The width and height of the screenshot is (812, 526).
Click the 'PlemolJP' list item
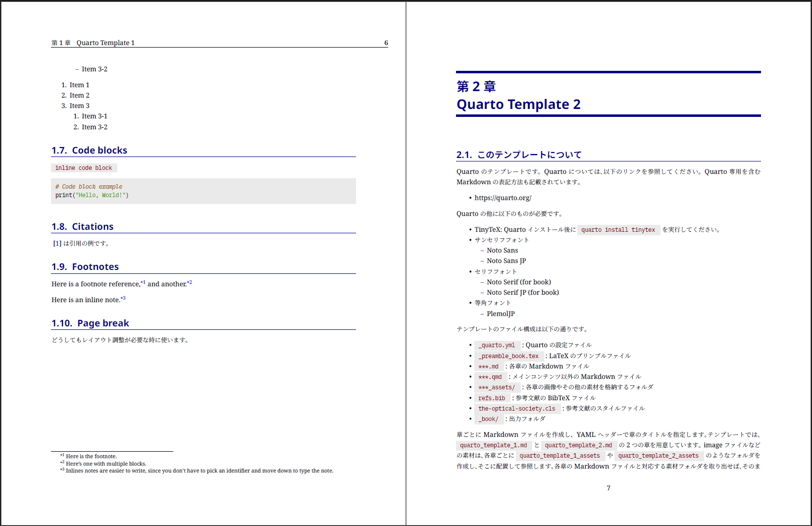[x=501, y=314]
